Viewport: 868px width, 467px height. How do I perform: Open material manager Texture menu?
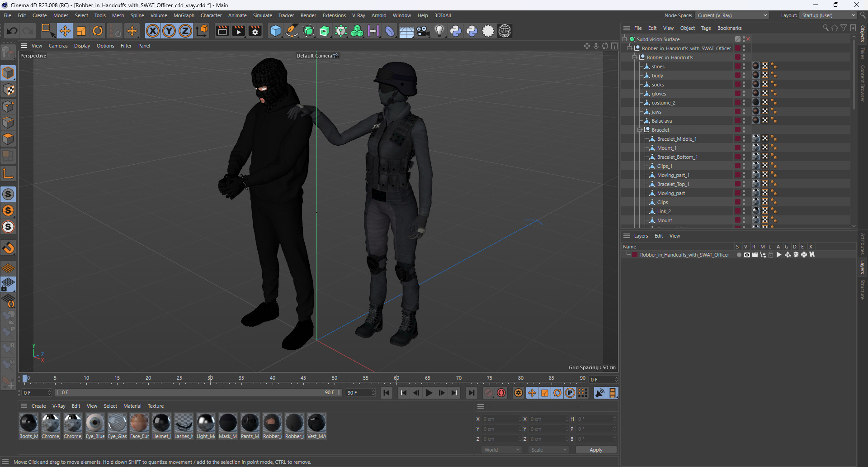[x=156, y=406]
